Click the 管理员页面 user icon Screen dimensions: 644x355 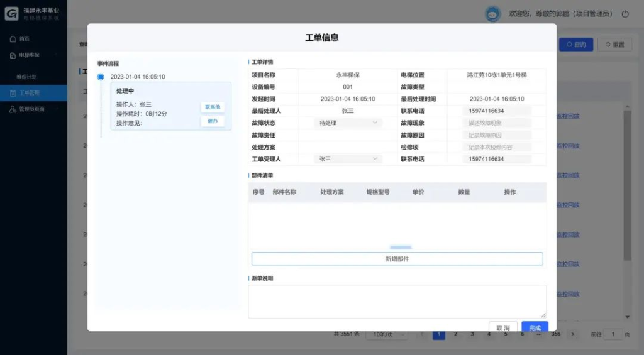[x=13, y=109]
